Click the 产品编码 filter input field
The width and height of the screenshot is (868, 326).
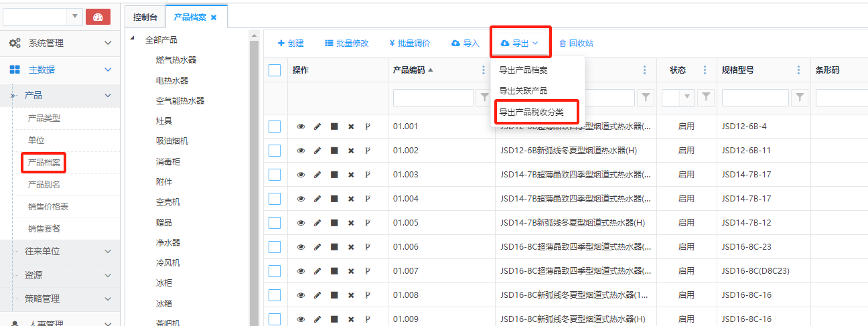point(433,98)
